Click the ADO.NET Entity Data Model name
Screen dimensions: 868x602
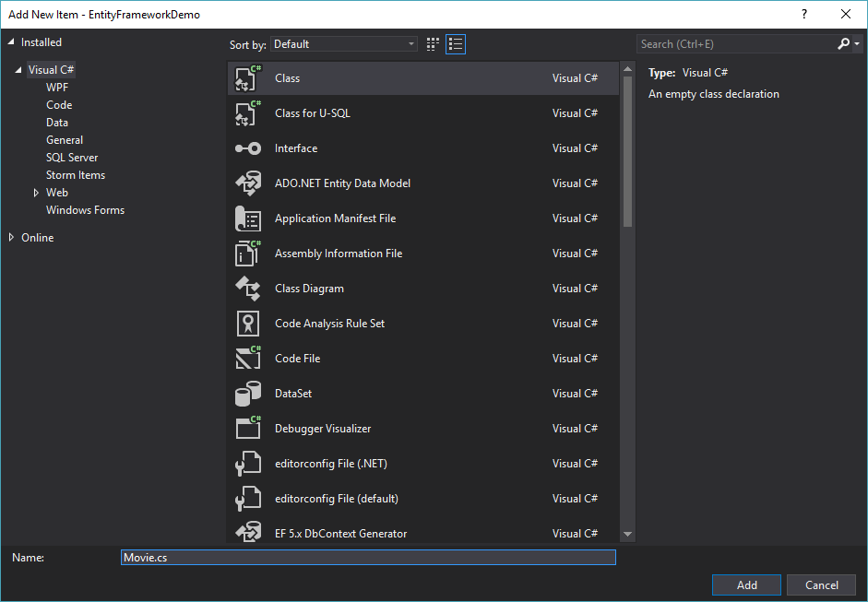tap(342, 183)
